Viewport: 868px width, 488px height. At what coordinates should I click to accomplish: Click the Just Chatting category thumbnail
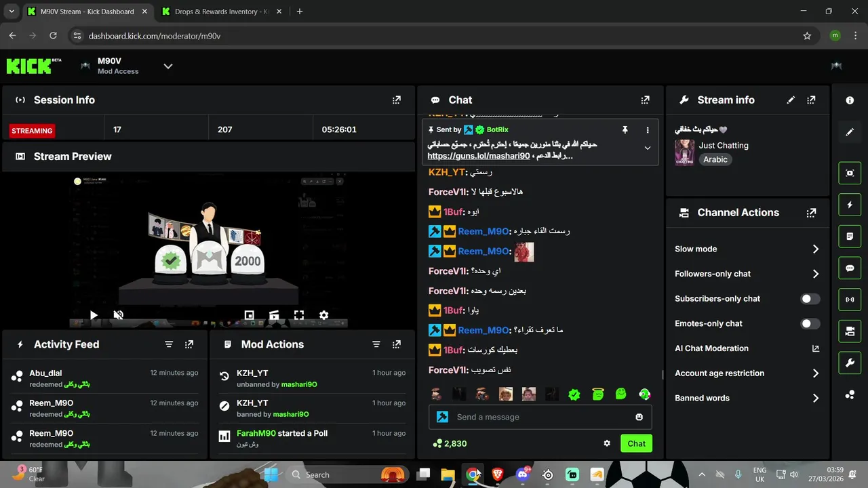click(x=684, y=152)
